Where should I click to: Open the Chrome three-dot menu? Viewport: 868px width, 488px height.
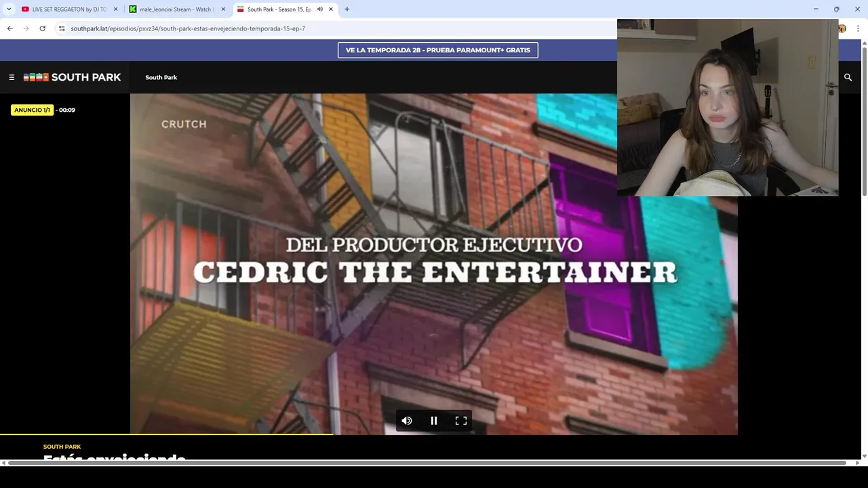pyautogui.click(x=858, y=28)
